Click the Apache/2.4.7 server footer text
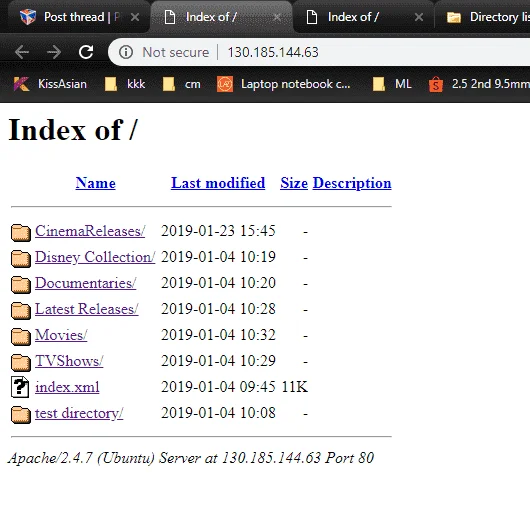 point(191,458)
